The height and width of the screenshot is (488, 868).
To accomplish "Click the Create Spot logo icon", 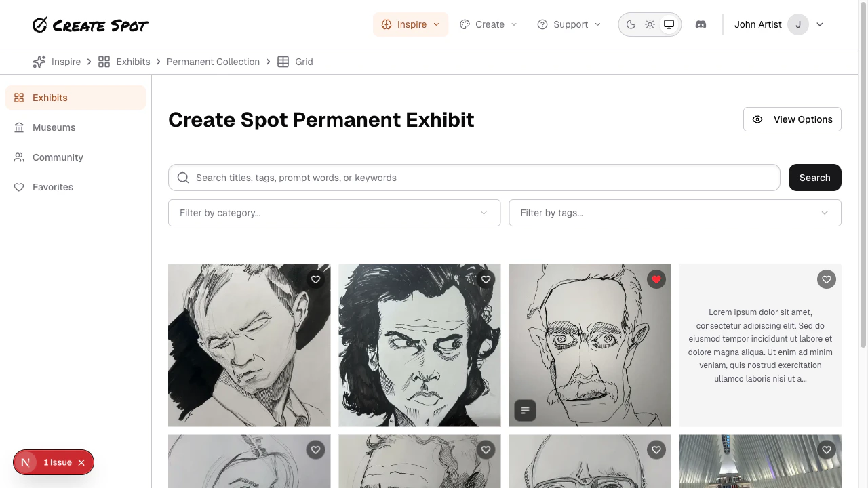I will [x=41, y=25].
